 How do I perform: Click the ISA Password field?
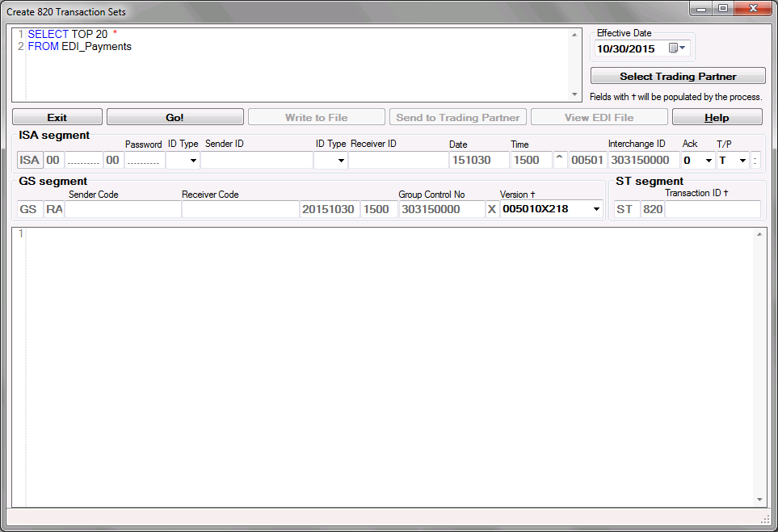click(x=143, y=161)
